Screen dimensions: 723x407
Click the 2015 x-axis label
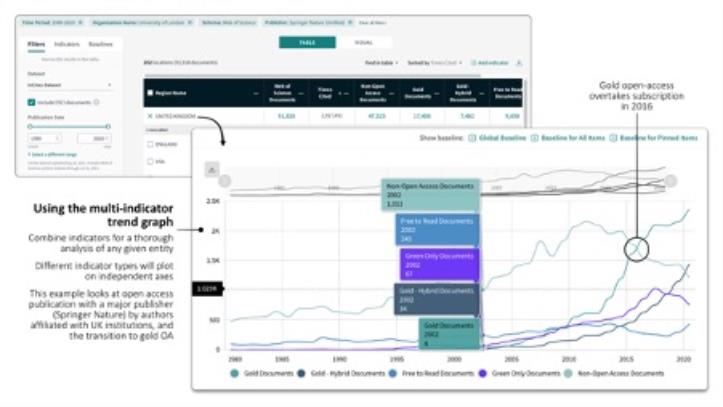point(627,359)
